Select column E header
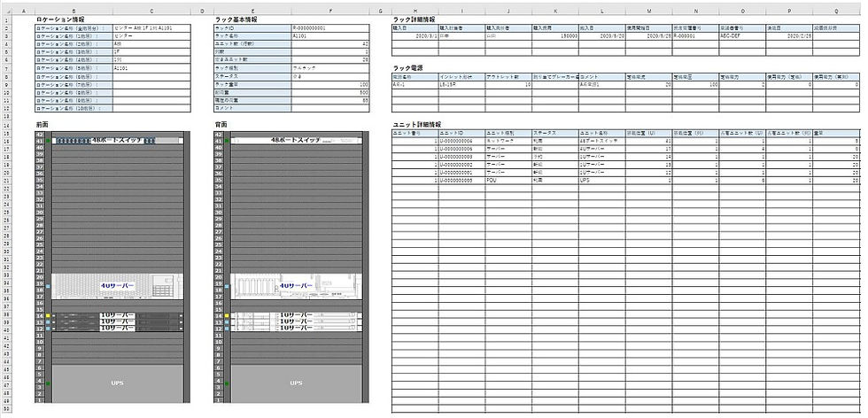This screenshot has height=418, width=868. point(252,11)
